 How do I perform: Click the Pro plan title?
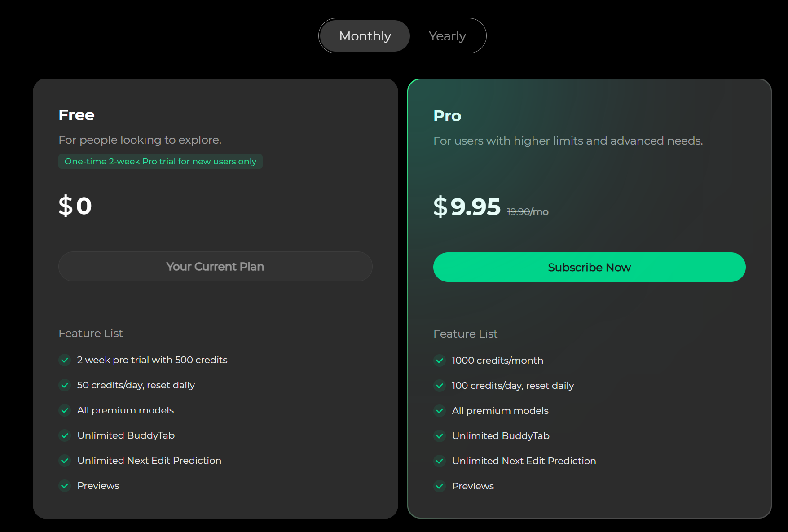447,116
